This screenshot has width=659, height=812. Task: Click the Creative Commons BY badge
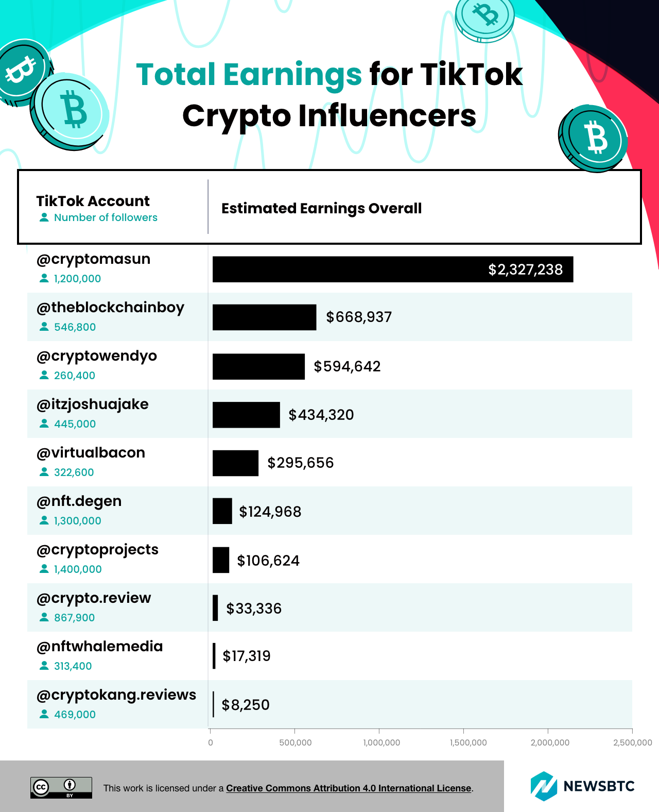(61, 788)
